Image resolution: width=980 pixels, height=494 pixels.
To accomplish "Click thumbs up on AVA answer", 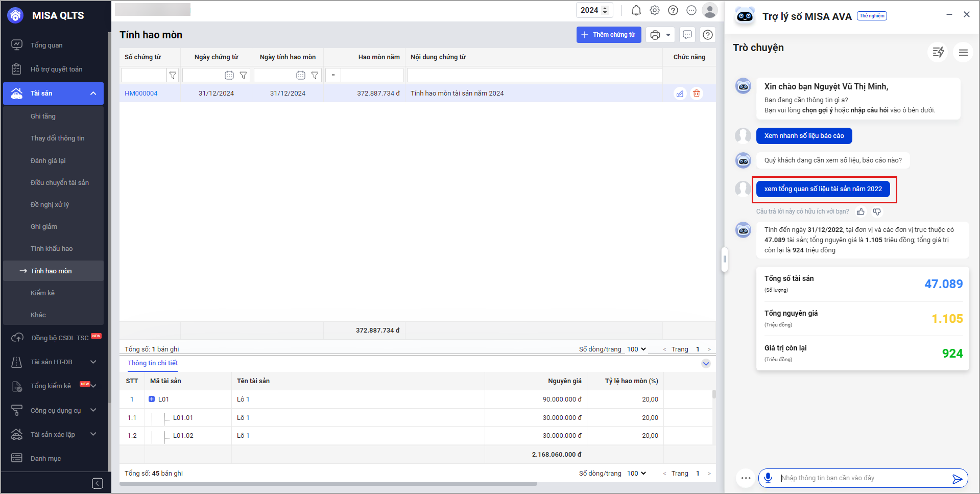I will click(861, 211).
